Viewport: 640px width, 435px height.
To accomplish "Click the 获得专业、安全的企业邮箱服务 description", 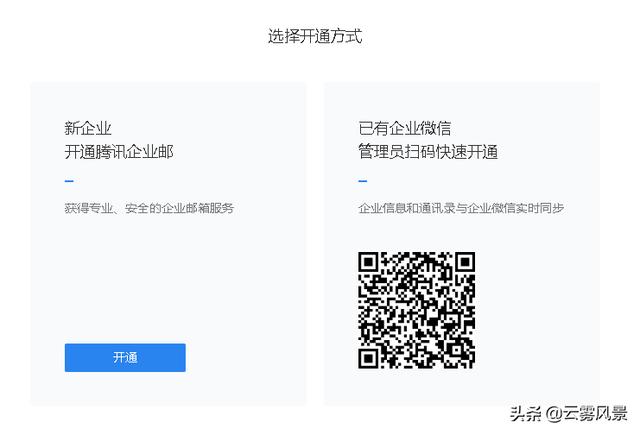I will point(149,208).
